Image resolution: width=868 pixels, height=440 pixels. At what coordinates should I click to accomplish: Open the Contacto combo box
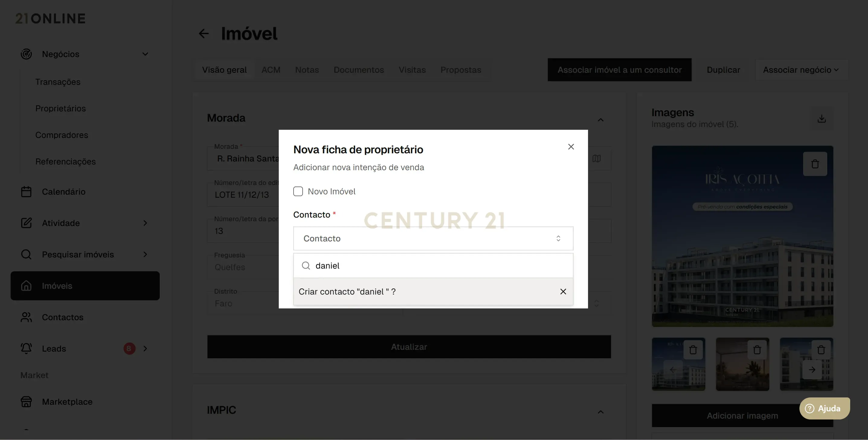coord(433,238)
